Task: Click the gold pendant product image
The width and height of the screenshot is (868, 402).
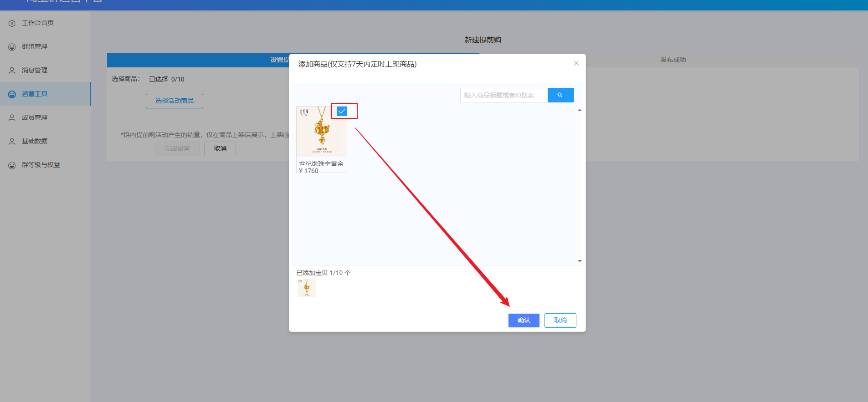Action: 321,132
